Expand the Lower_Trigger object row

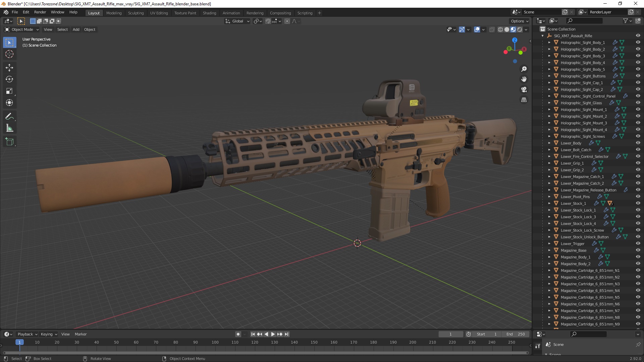549,244
